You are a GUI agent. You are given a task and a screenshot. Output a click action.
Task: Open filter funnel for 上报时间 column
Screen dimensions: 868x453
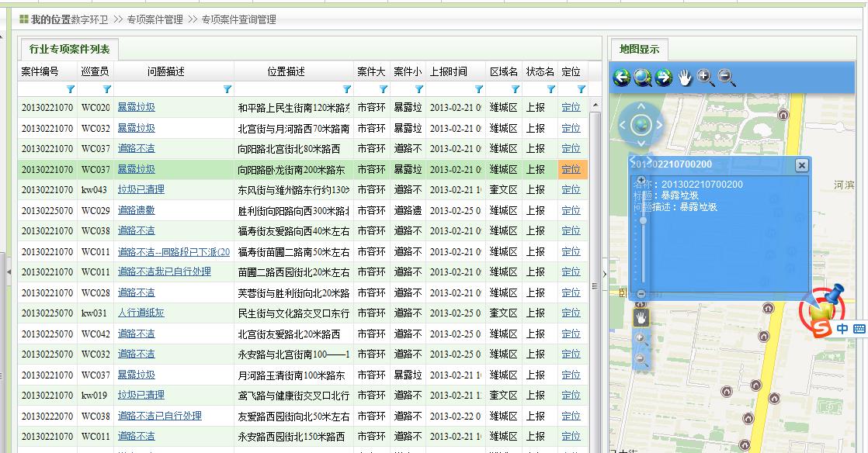(479, 89)
